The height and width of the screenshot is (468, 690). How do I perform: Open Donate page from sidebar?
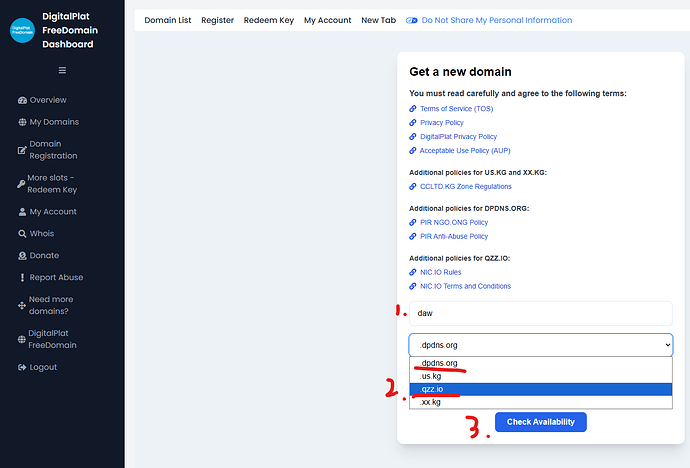point(44,256)
